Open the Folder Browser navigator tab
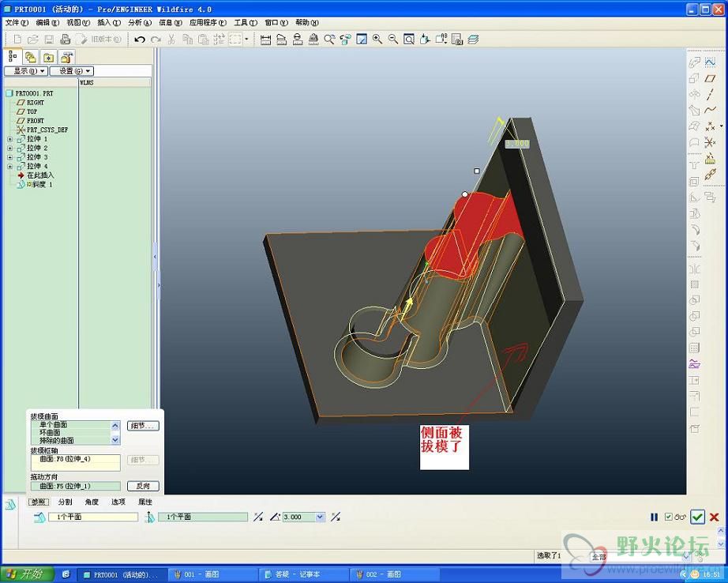This screenshot has height=583, width=728. click(31, 57)
